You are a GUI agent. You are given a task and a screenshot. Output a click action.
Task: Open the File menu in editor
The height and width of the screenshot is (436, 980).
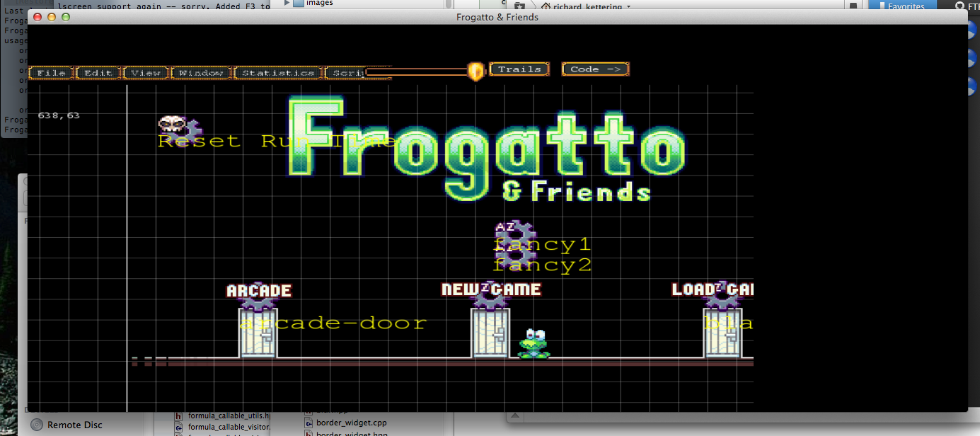click(x=51, y=73)
